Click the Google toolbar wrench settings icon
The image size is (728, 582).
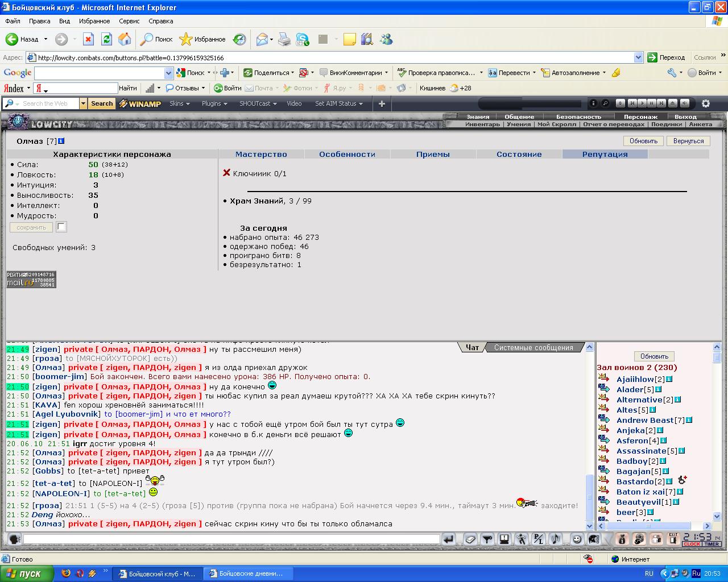[x=672, y=73]
